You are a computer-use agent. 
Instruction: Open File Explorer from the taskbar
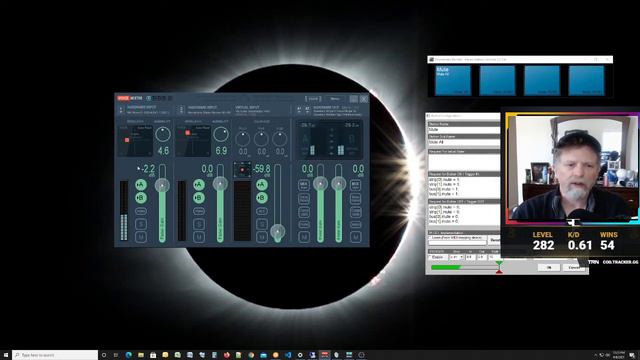(141, 355)
